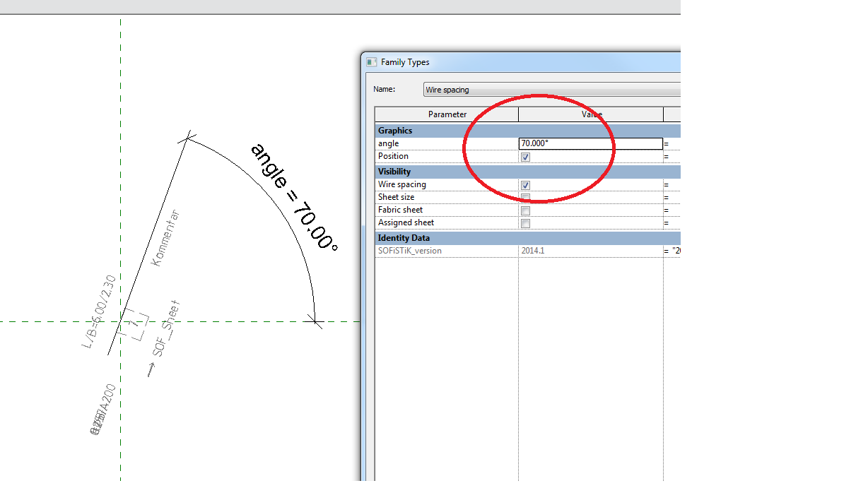Tick the Fabric sheet checkbox
The image size is (868, 488).
[x=525, y=210]
